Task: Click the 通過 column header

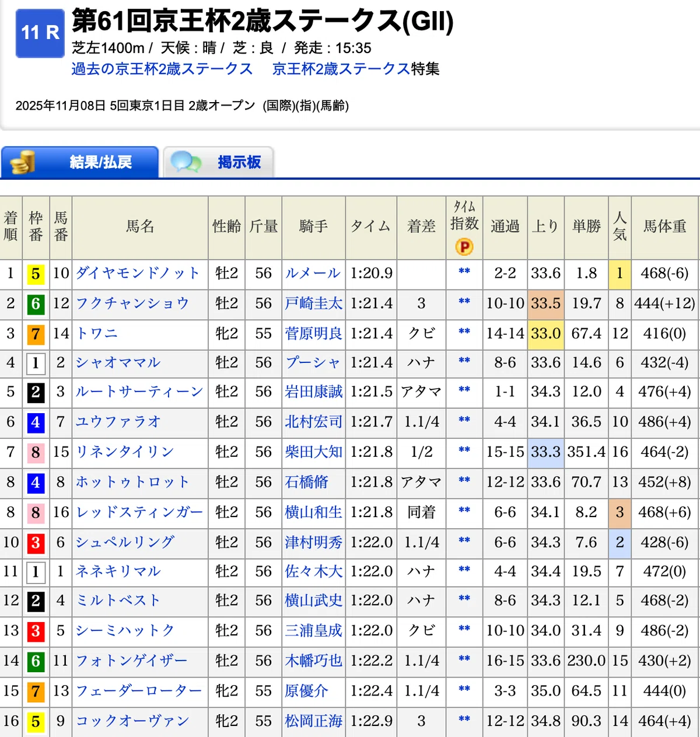Action: pos(505,227)
